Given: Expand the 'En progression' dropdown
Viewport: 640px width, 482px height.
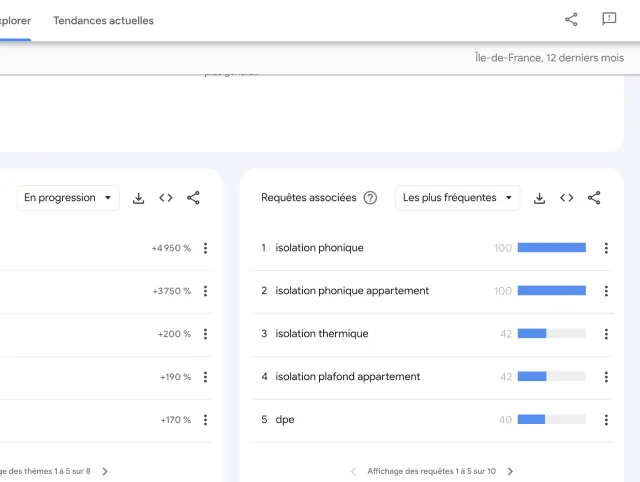Looking at the screenshot, I should pyautogui.click(x=67, y=198).
